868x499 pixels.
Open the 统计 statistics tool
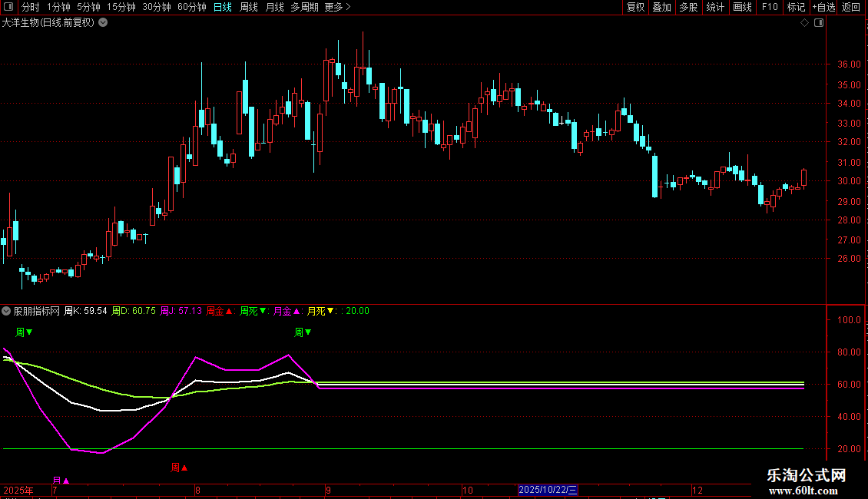click(715, 7)
